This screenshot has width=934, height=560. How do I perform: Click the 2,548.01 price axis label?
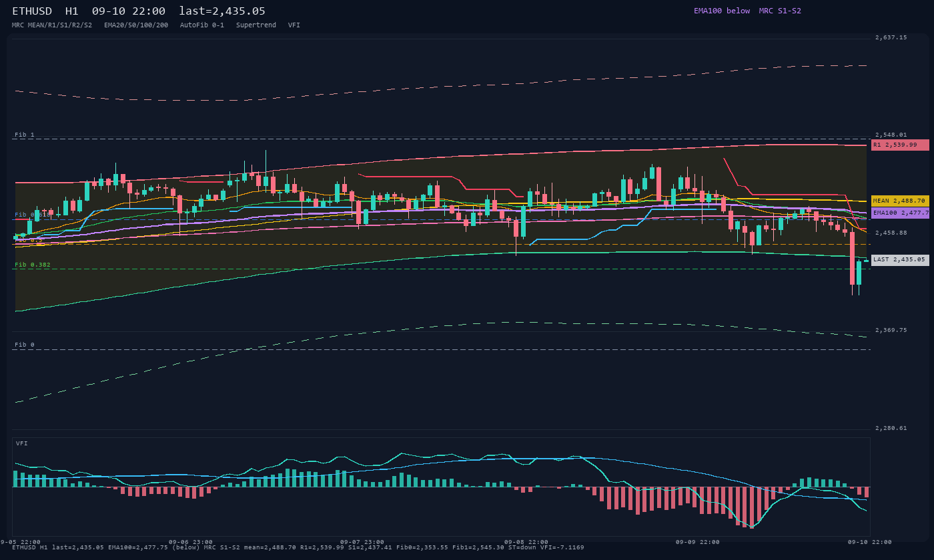coord(891,135)
